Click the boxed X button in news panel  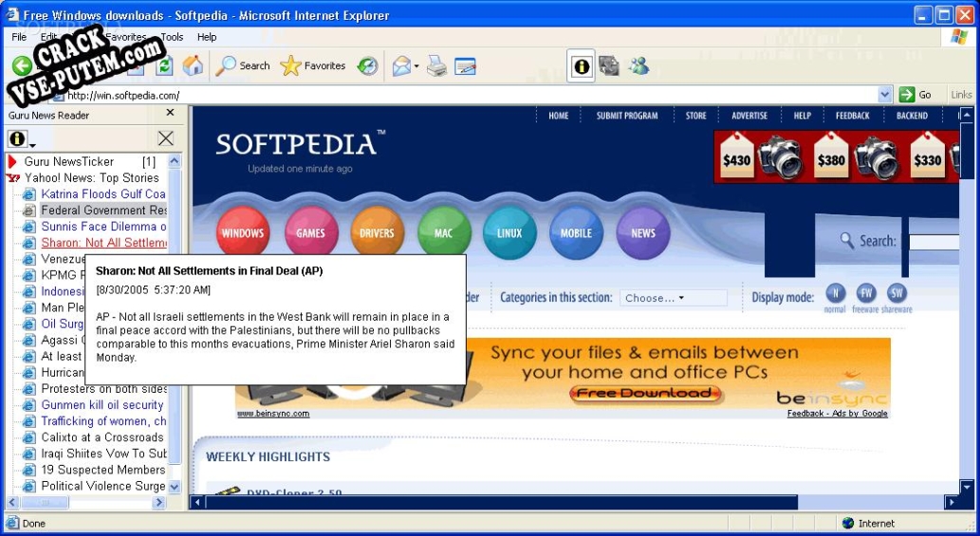click(x=166, y=139)
